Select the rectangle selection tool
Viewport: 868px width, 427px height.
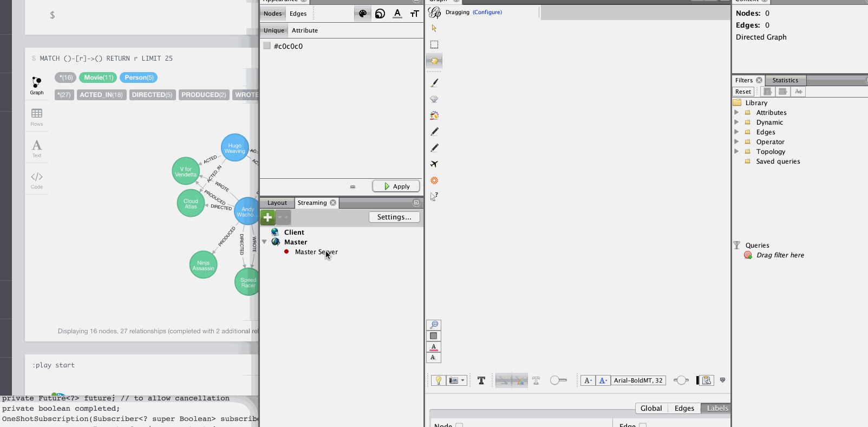(x=434, y=44)
